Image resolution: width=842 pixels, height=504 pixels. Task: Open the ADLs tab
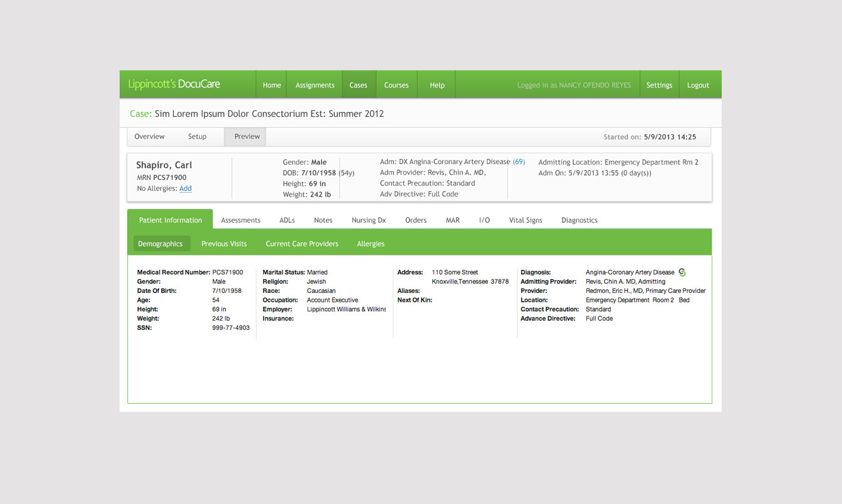tap(287, 220)
